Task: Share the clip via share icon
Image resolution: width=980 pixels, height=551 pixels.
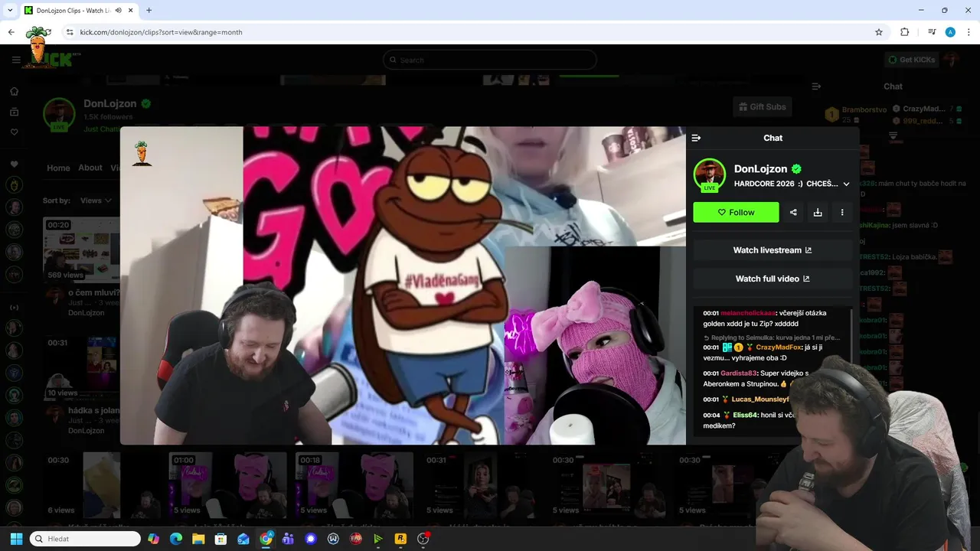Action: [x=793, y=212]
